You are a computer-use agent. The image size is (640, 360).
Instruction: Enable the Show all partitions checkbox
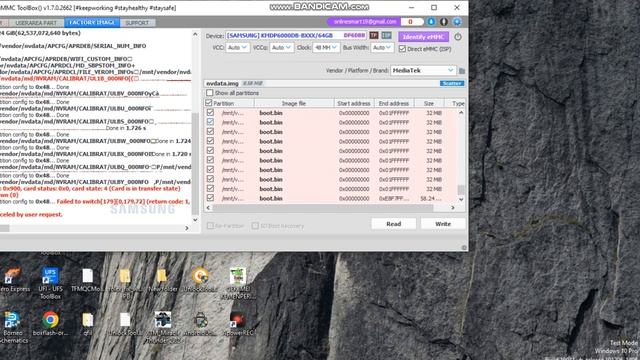click(210, 93)
